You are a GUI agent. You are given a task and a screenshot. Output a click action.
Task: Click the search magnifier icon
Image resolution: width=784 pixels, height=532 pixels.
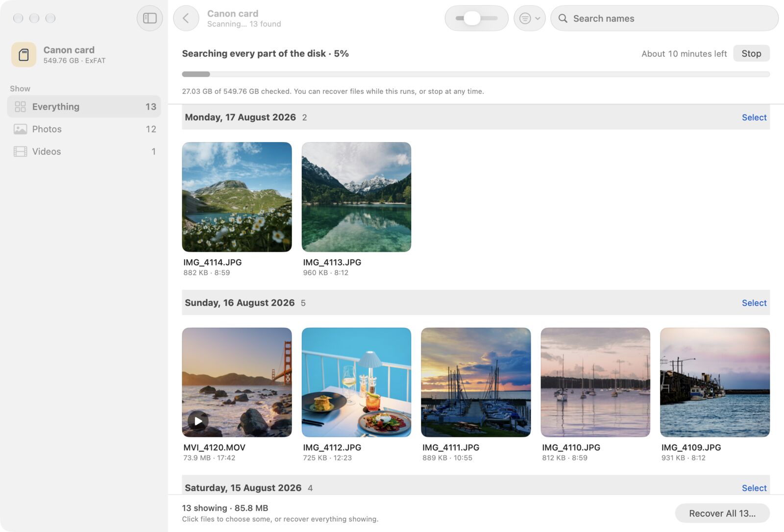pyautogui.click(x=563, y=18)
